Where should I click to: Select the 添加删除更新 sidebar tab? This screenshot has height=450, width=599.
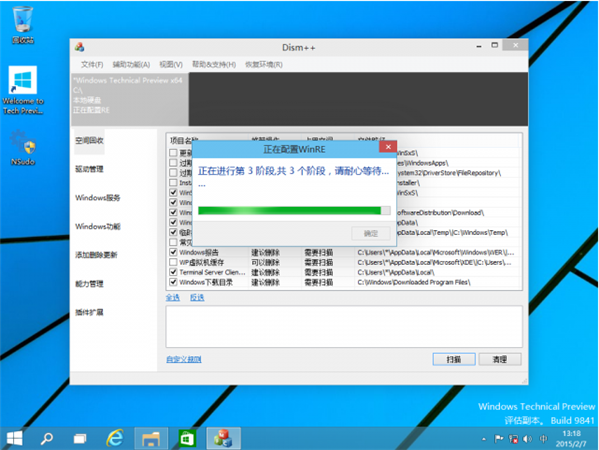[96, 255]
